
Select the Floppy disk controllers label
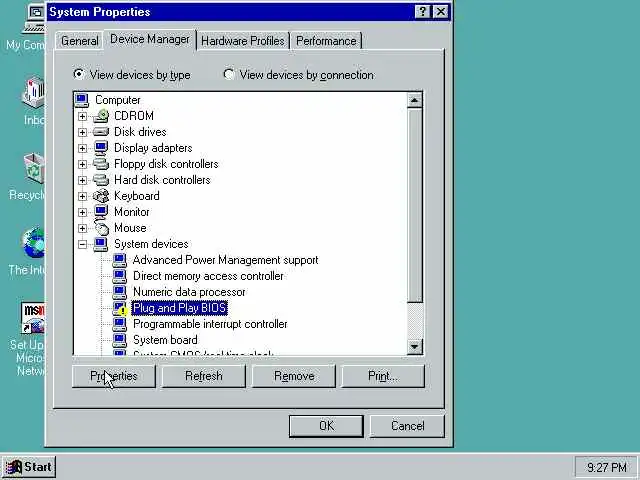(166, 164)
